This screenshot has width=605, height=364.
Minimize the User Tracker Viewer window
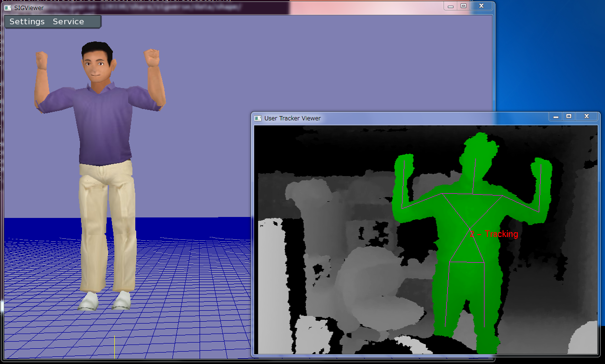(x=555, y=117)
